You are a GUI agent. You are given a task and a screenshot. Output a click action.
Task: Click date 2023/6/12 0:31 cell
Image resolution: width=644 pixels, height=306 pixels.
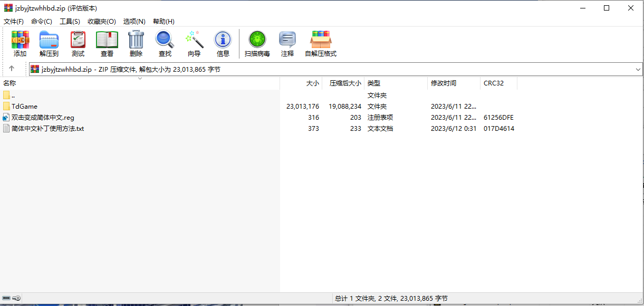(x=454, y=128)
